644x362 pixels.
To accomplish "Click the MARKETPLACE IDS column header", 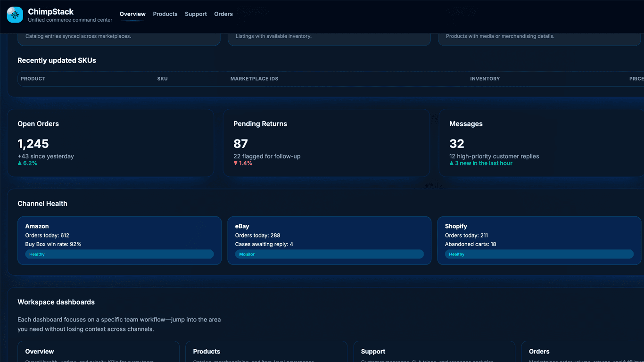I will coord(254,79).
